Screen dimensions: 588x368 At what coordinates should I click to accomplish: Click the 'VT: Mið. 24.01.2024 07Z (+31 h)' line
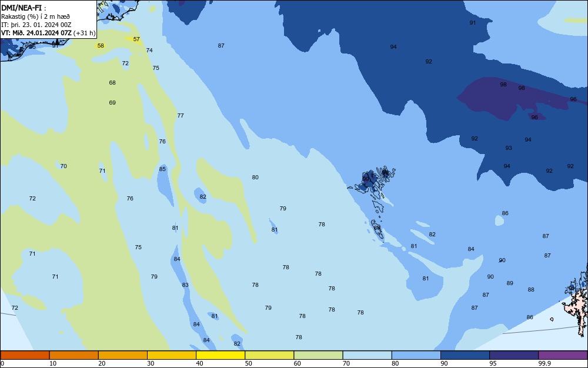pos(48,33)
